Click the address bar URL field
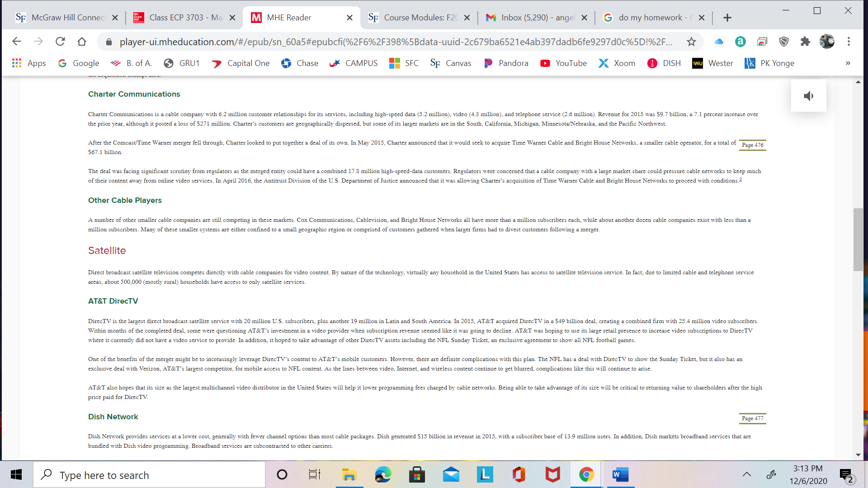 396,42
